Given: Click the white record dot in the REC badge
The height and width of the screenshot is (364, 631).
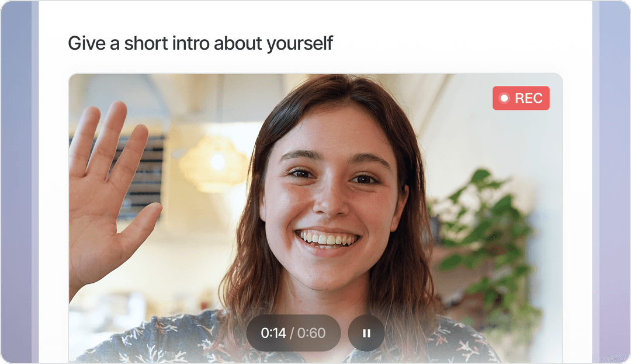Looking at the screenshot, I should pyautogui.click(x=504, y=98).
